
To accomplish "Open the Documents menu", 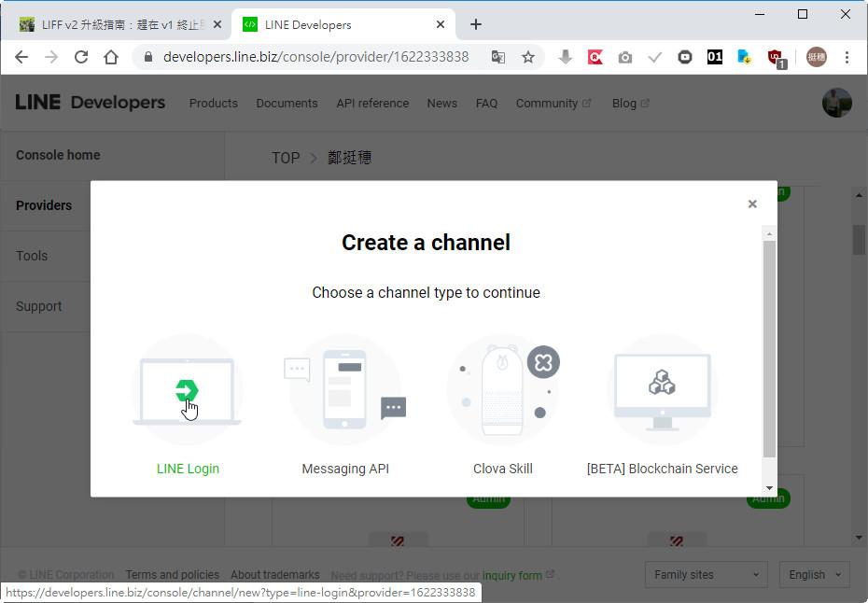I will pos(287,103).
